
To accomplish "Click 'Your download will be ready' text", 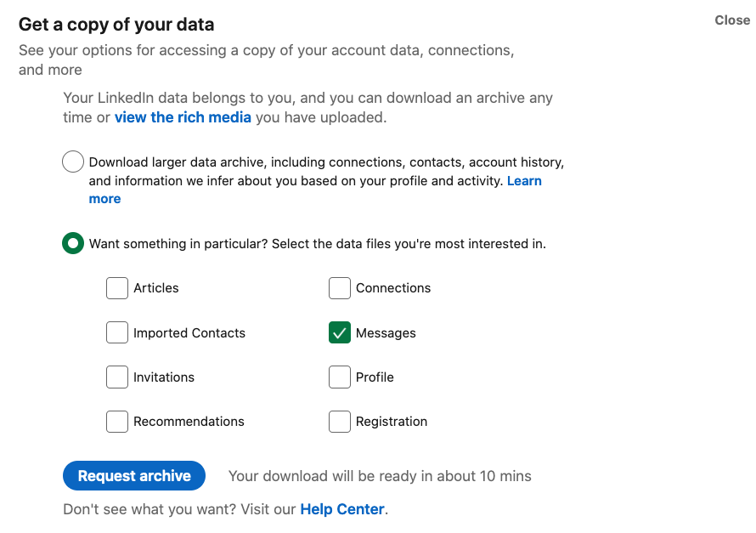I will click(380, 476).
